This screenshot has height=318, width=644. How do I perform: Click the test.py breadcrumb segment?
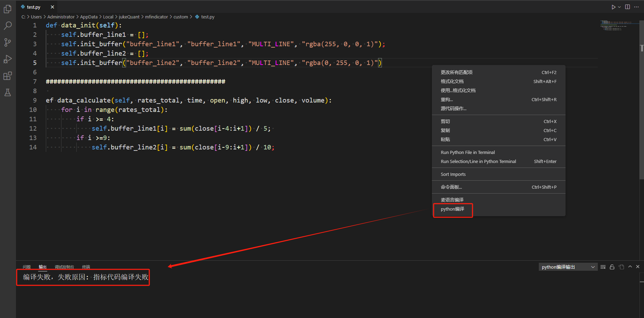pos(205,17)
